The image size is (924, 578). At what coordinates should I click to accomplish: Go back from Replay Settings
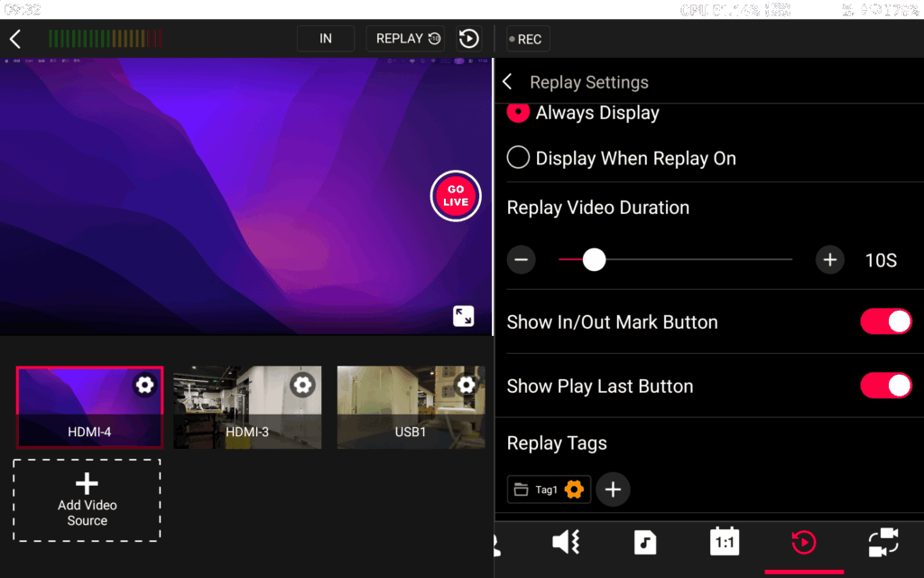(507, 82)
